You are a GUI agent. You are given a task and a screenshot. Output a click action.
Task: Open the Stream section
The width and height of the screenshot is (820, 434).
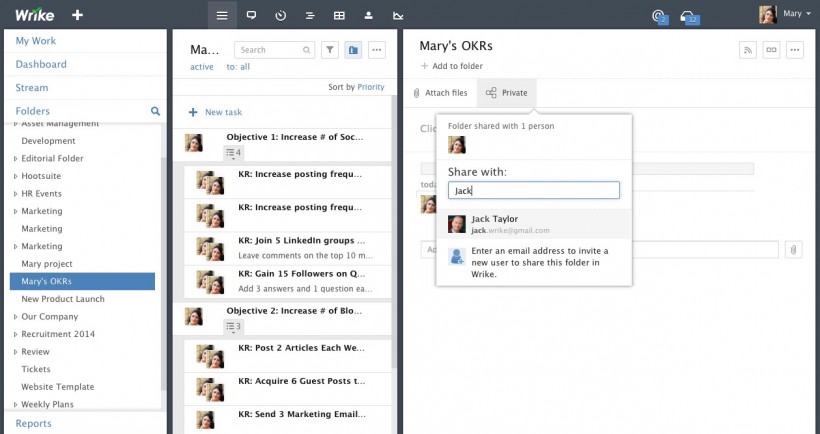[x=31, y=88]
